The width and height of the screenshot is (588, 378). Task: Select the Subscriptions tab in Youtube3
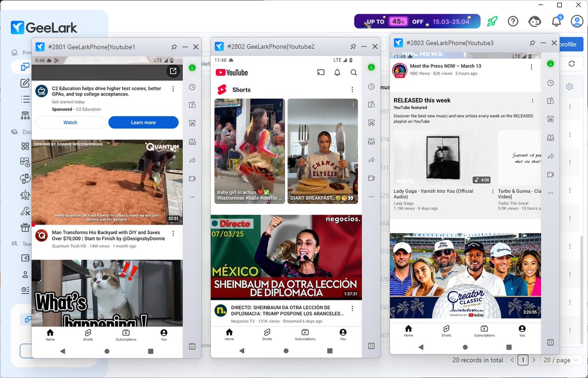click(484, 331)
